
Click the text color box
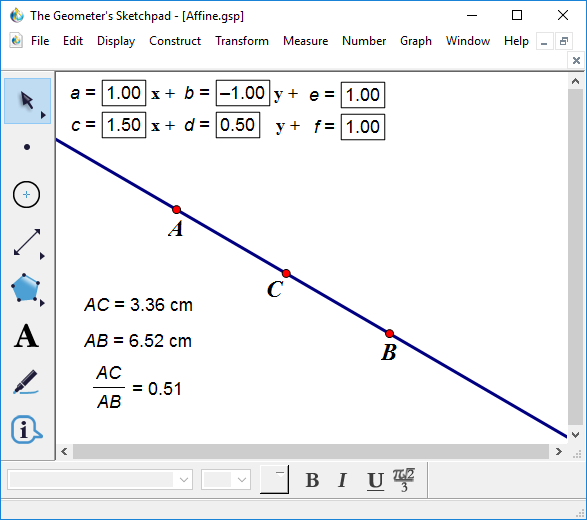(274, 480)
